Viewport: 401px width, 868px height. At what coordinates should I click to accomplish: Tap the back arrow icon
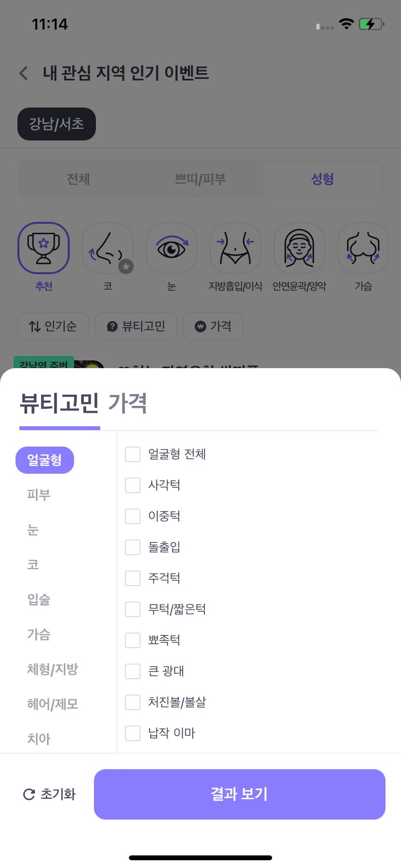23,74
